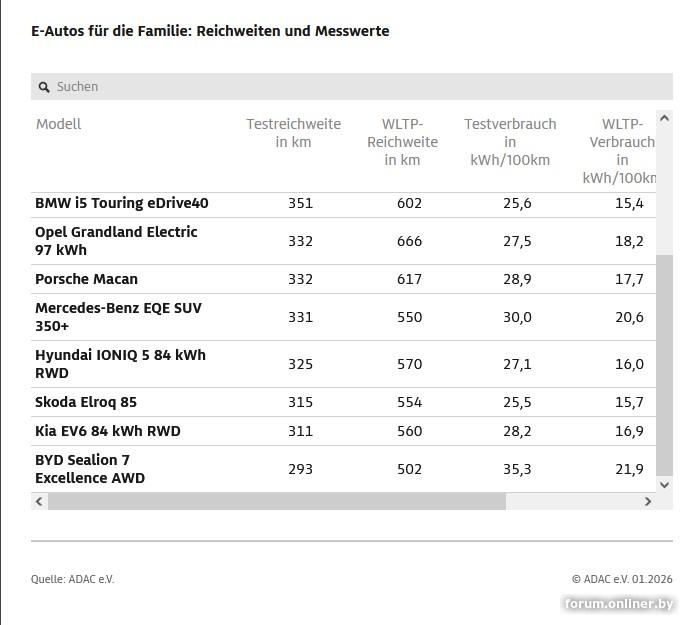Select the Skoda Elroq 85 row
The width and height of the screenshot is (694, 625).
point(86,402)
